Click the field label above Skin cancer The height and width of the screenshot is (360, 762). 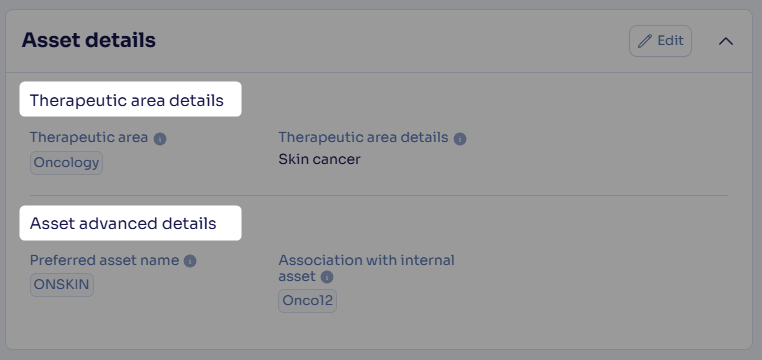point(363,137)
